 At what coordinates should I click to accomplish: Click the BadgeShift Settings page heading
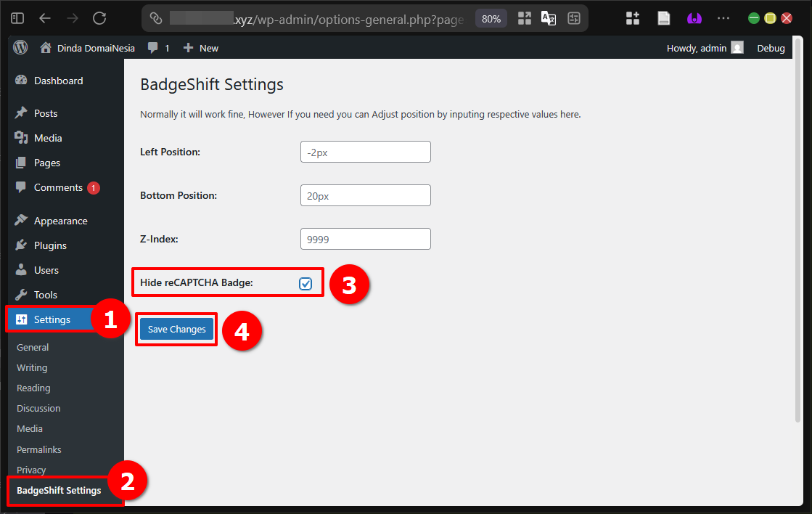tap(212, 84)
